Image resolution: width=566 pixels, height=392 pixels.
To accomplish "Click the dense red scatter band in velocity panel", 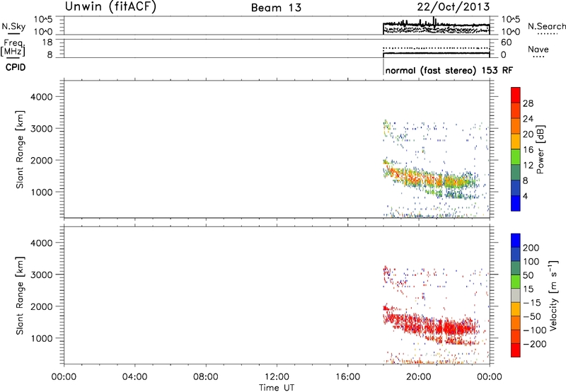I will point(433,326).
